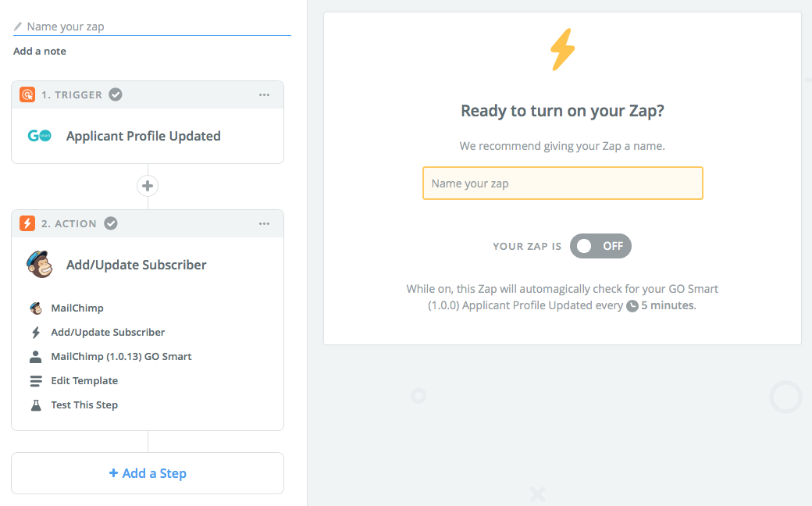
Task: Click the Add a note link
Action: pos(40,52)
